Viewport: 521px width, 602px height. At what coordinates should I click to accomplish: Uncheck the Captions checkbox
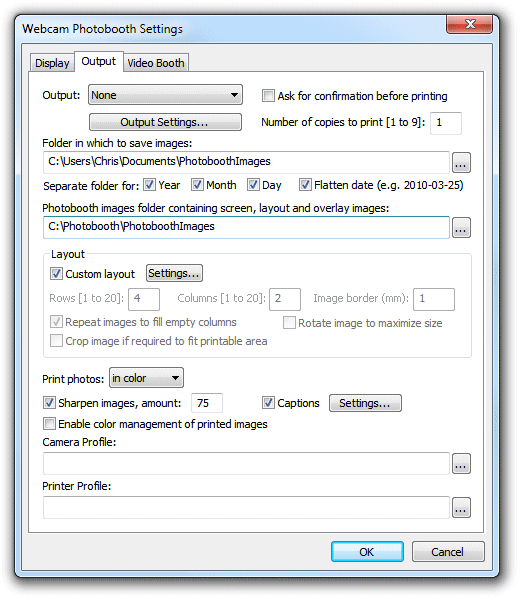click(268, 403)
